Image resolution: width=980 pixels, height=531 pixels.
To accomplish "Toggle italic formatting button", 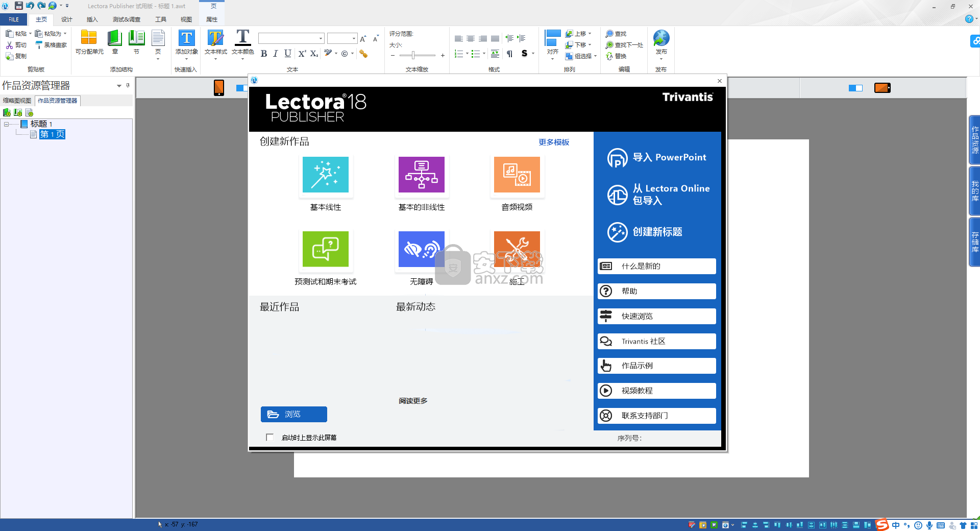I will click(276, 54).
